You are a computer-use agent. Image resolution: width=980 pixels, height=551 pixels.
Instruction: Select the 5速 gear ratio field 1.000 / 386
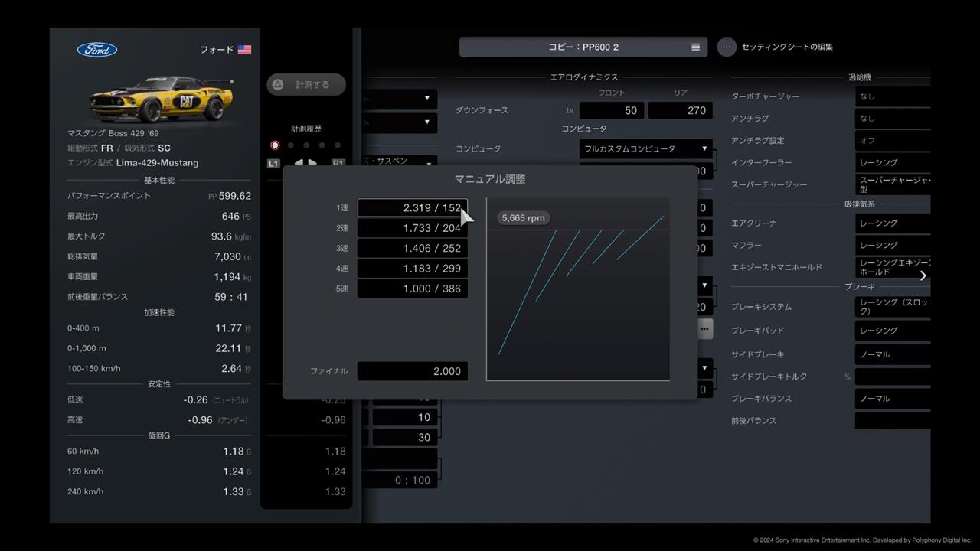(x=413, y=289)
